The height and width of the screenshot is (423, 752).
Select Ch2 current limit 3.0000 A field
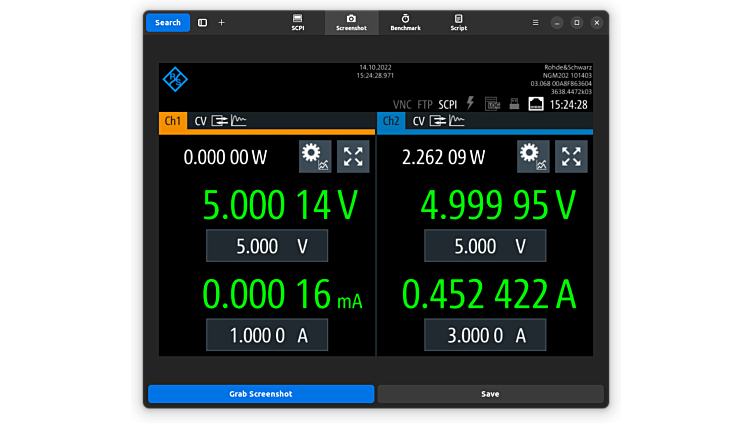pos(485,336)
